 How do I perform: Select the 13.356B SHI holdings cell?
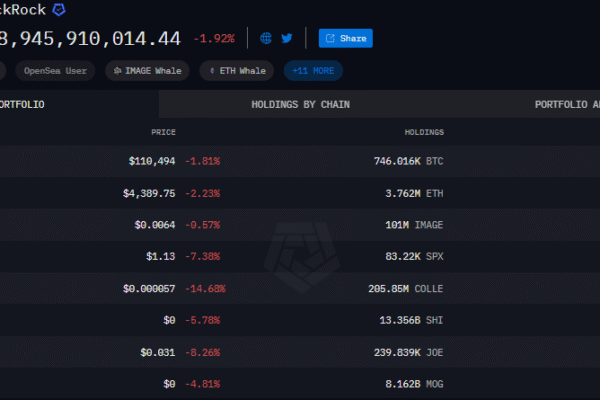click(x=411, y=320)
